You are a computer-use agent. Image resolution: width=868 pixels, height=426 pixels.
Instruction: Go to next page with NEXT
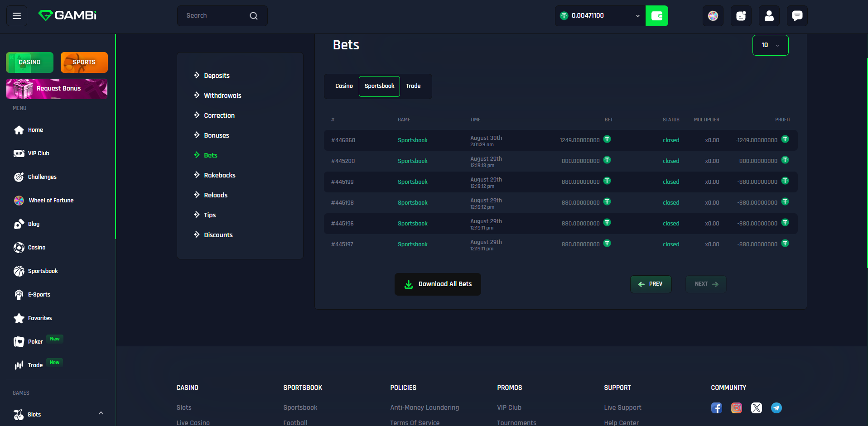coord(706,284)
